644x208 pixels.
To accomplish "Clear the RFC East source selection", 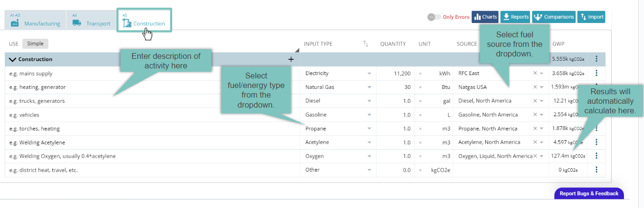I will (x=535, y=74).
